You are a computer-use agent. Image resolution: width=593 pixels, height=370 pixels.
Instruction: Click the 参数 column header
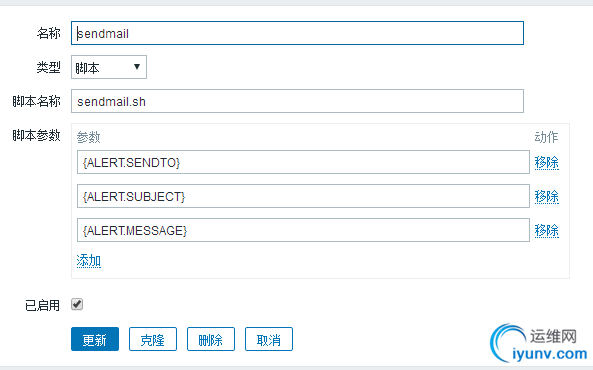tap(88, 137)
